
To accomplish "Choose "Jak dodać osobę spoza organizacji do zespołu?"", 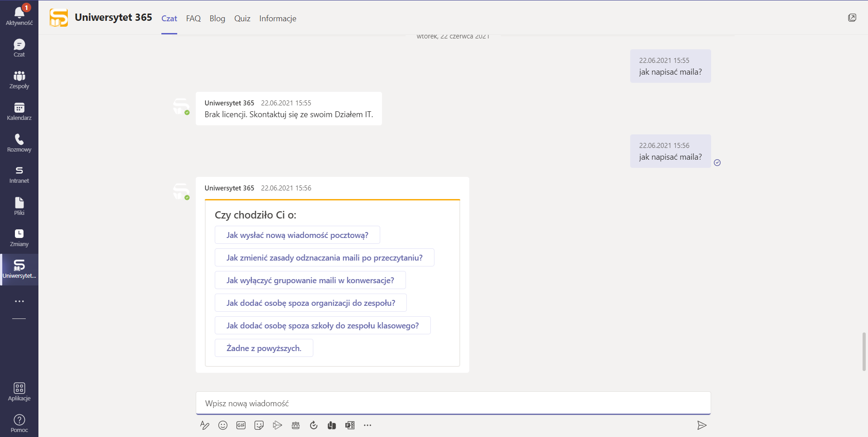I will [x=311, y=303].
